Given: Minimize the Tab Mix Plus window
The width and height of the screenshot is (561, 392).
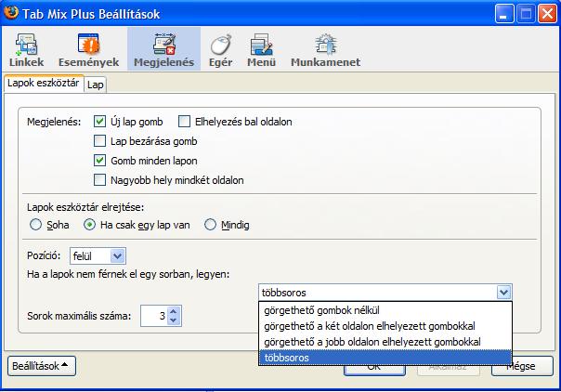Looking at the screenshot, I should tap(503, 14).
